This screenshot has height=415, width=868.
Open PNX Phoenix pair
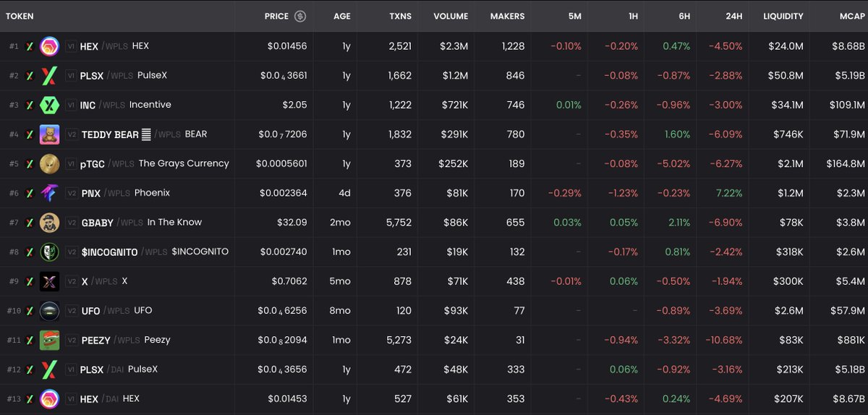pos(125,193)
